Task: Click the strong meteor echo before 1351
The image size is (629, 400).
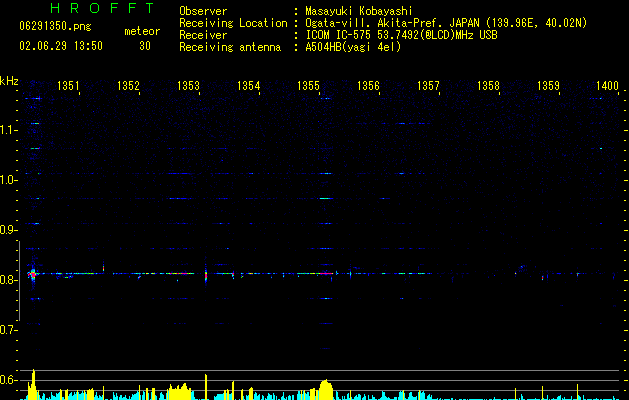Action: tap(32, 274)
